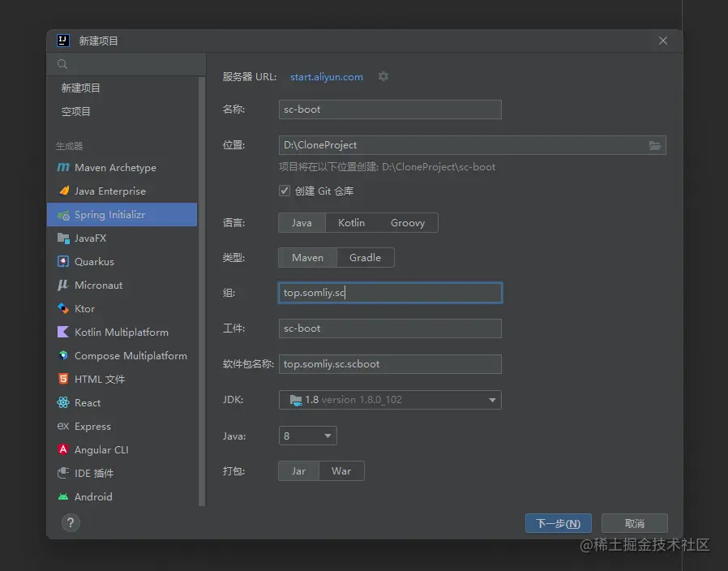Viewport: 728px width, 571px height.
Task: Select Groovy as the language
Action: tap(408, 222)
